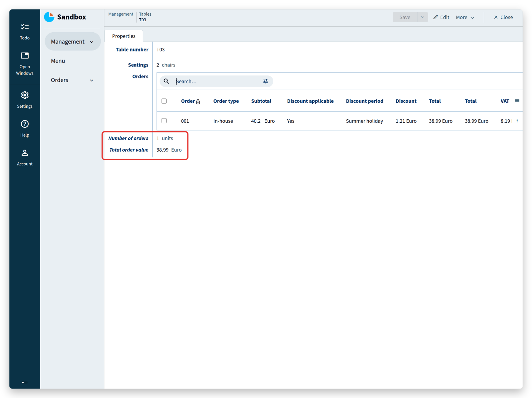The height and width of the screenshot is (398, 532).
Task: Click the Summer holiday cell
Action: (364, 121)
